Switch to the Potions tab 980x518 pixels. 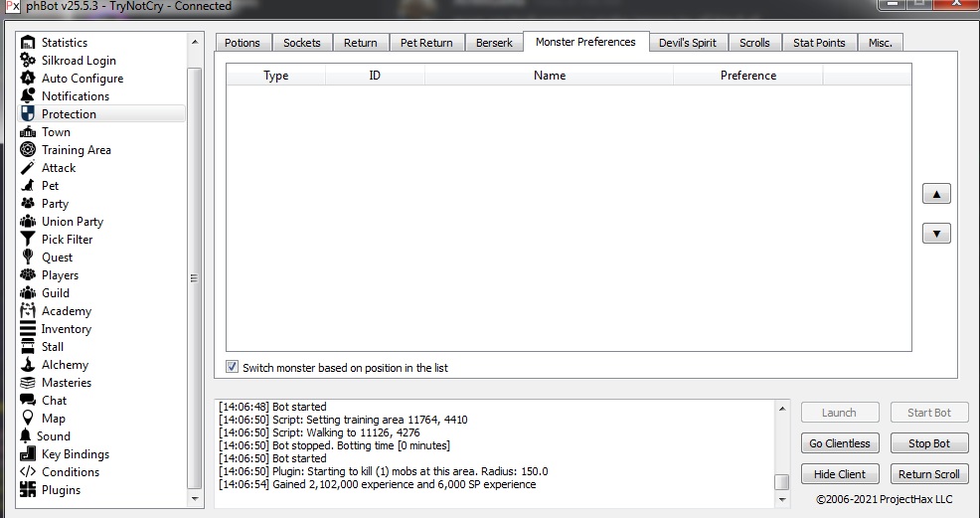(x=242, y=43)
